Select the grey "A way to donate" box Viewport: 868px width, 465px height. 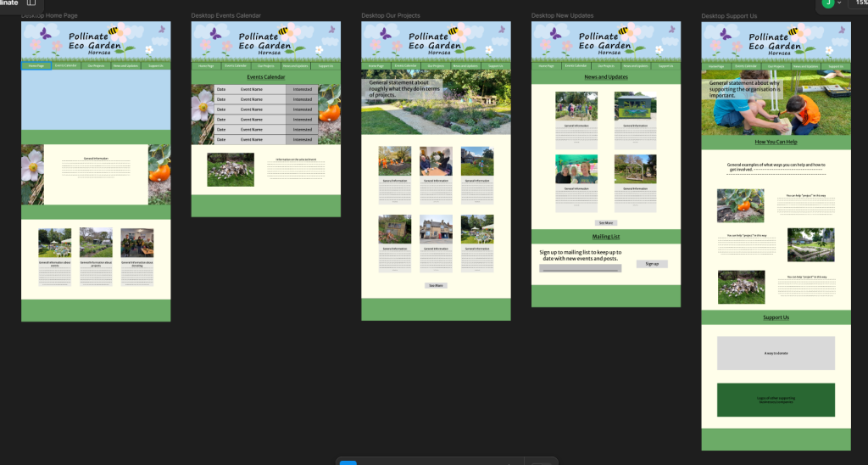[x=776, y=353]
